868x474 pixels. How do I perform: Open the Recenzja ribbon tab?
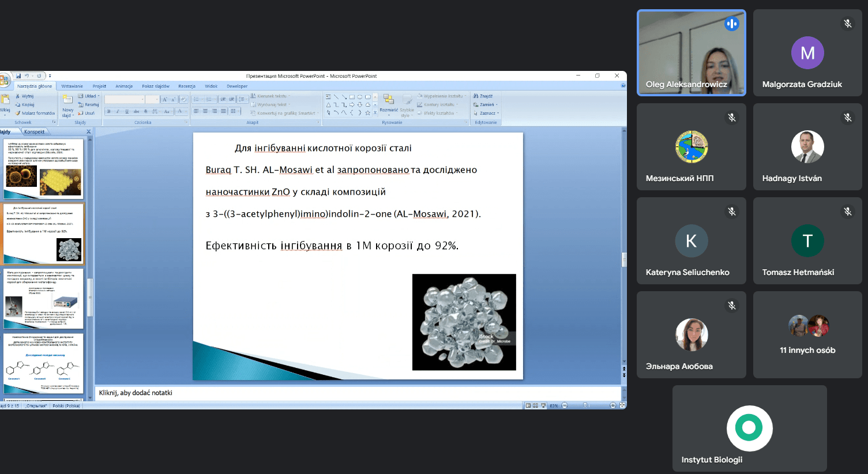click(x=187, y=86)
